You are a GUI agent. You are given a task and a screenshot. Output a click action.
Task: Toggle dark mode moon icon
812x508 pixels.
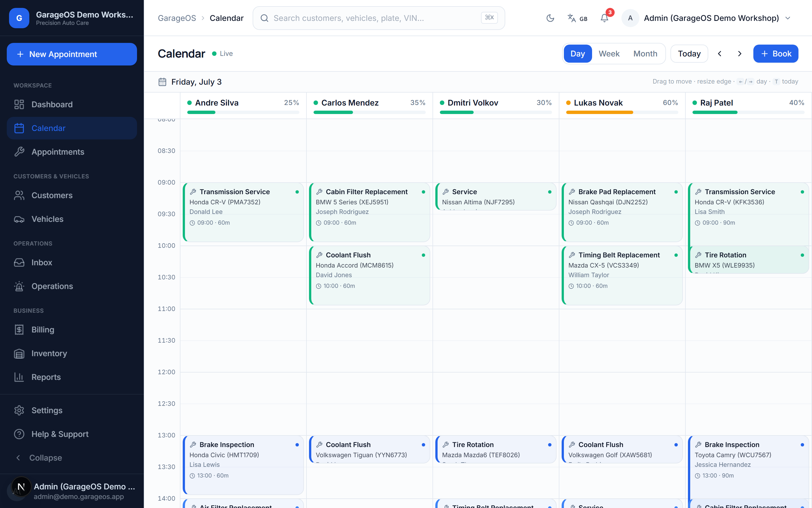[550, 18]
